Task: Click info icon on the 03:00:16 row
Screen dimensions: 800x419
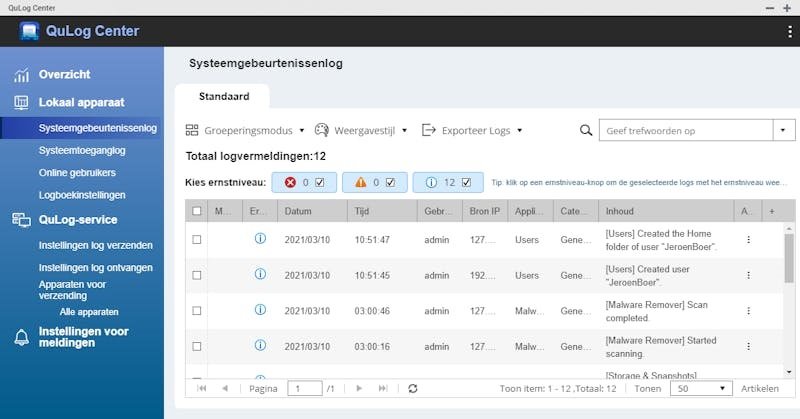Action: (260, 346)
